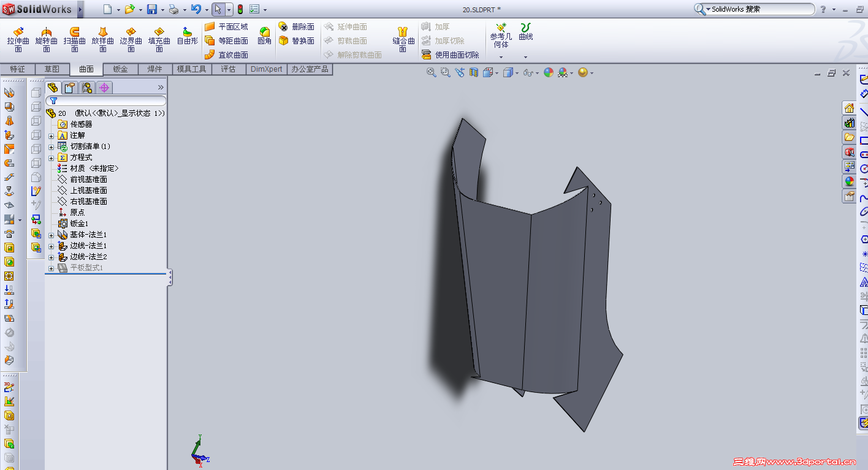Open the dropdown arrow beside the New document icon
Image resolution: width=868 pixels, height=470 pixels.
[118, 10]
